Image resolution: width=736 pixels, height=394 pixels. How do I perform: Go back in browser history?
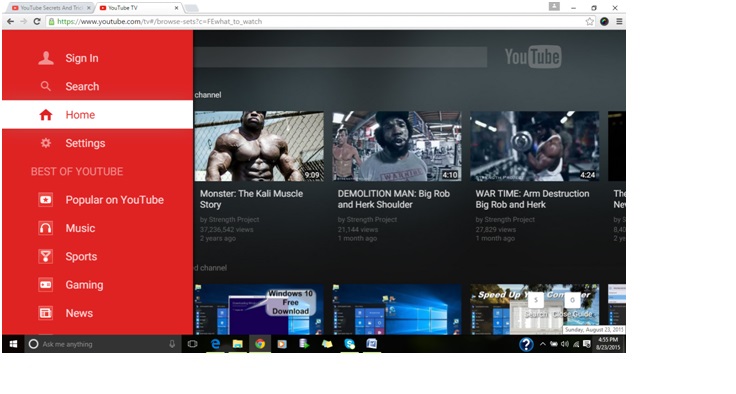[x=10, y=22]
